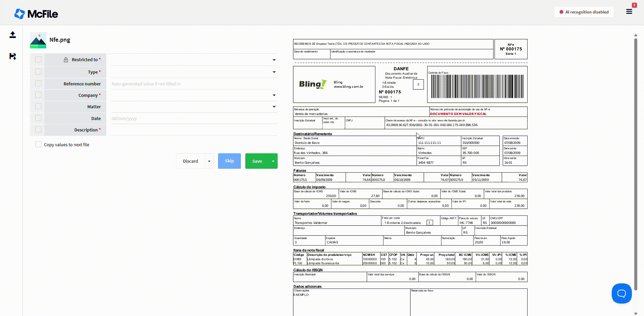Open the chat support bubble
Image resolution: width=644 pixels, height=316 pixels.
(621, 293)
